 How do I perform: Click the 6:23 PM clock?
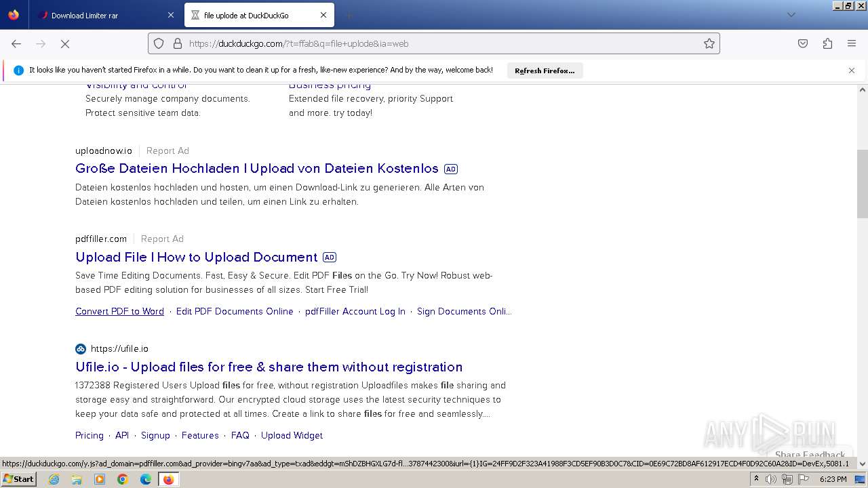(x=833, y=479)
